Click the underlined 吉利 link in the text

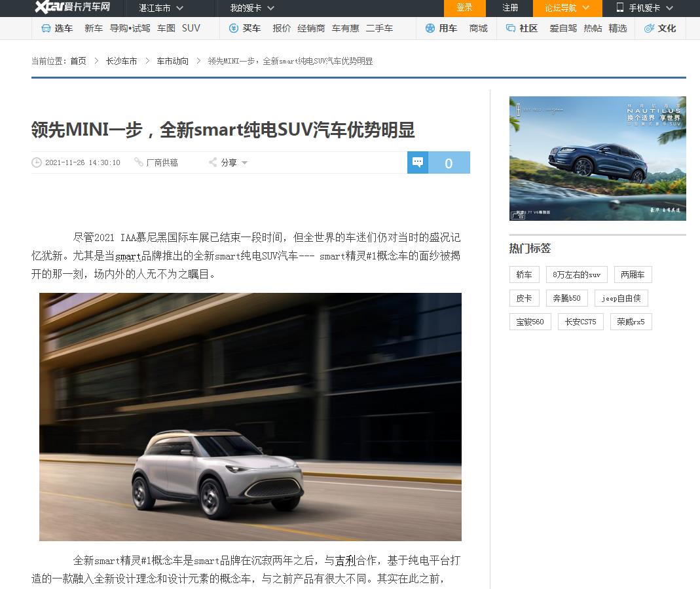(x=346, y=560)
